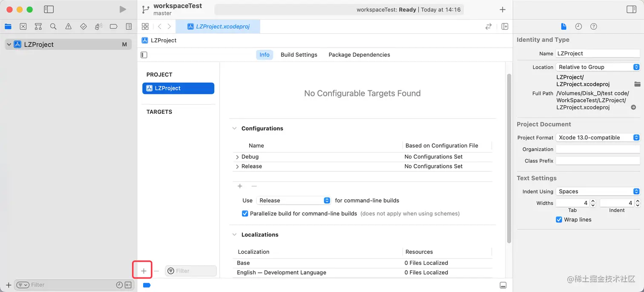Open the Debug navigator
The width and height of the screenshot is (644, 292).
coord(98,26)
